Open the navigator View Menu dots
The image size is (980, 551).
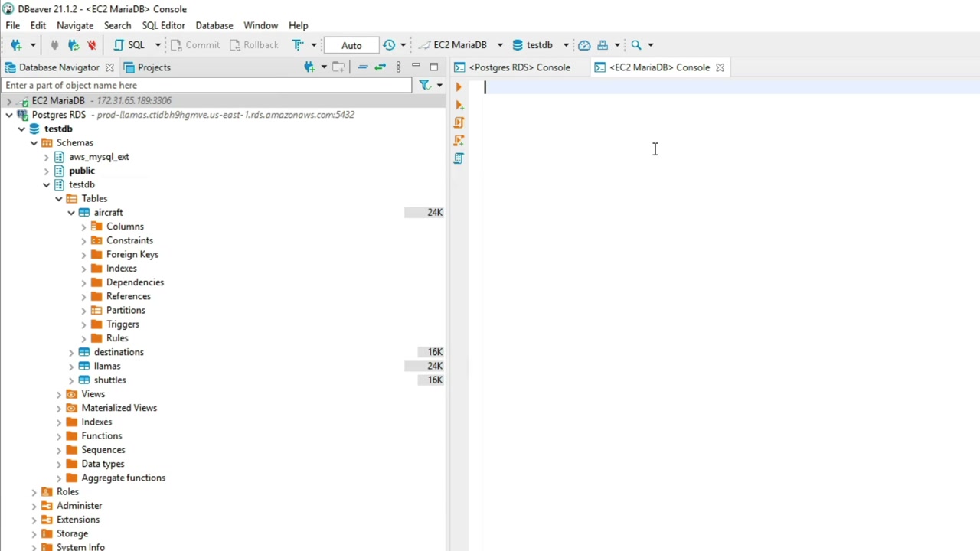pyautogui.click(x=398, y=67)
